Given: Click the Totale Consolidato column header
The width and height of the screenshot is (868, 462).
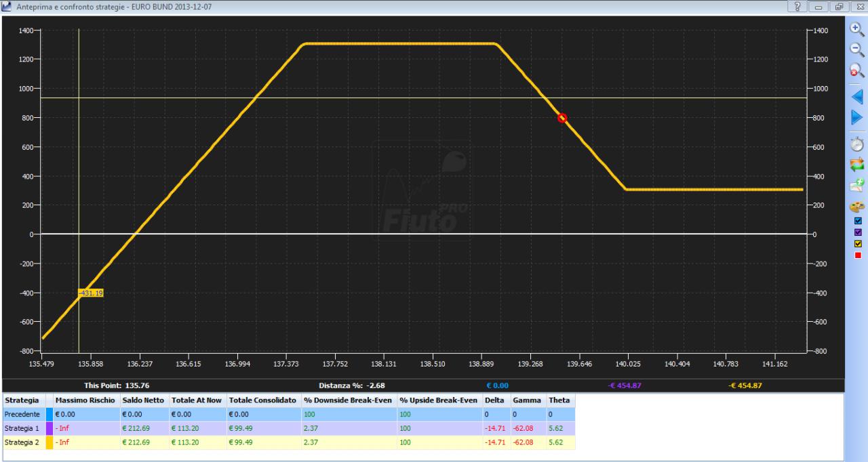Looking at the screenshot, I should pyautogui.click(x=263, y=400).
